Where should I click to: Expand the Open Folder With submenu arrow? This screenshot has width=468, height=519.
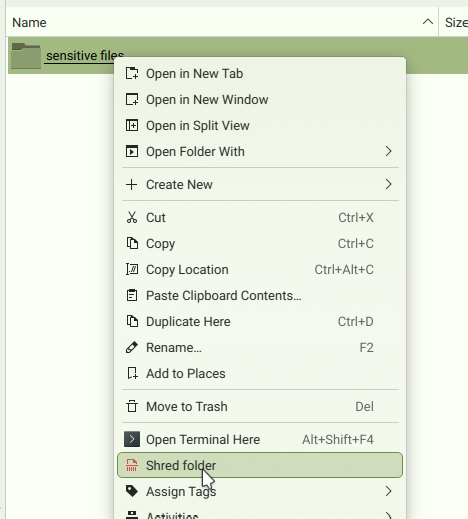pos(388,151)
